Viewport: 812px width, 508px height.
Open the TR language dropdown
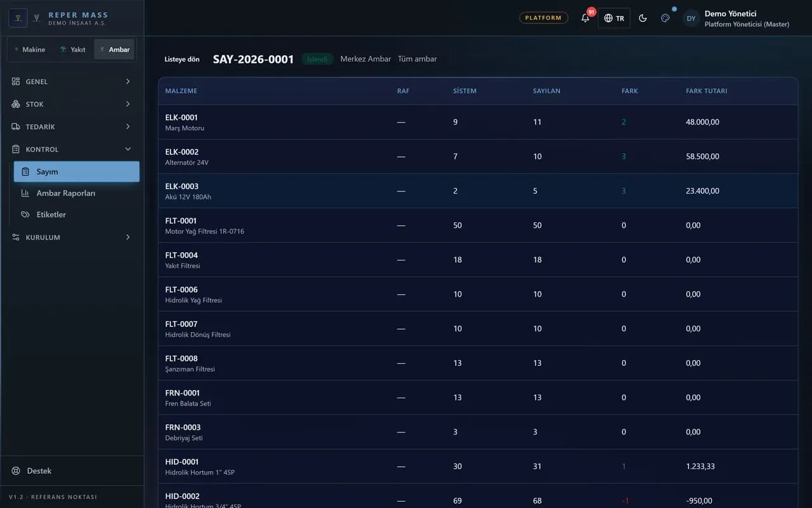614,18
